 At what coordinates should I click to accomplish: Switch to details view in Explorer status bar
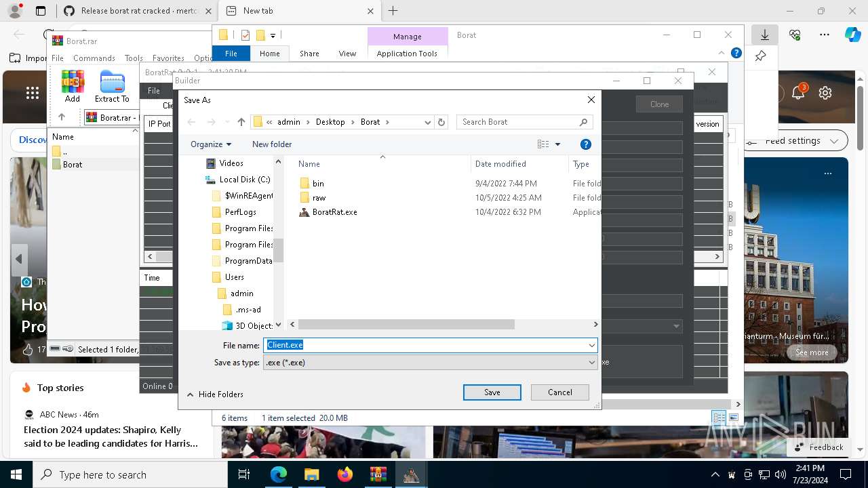[719, 418]
